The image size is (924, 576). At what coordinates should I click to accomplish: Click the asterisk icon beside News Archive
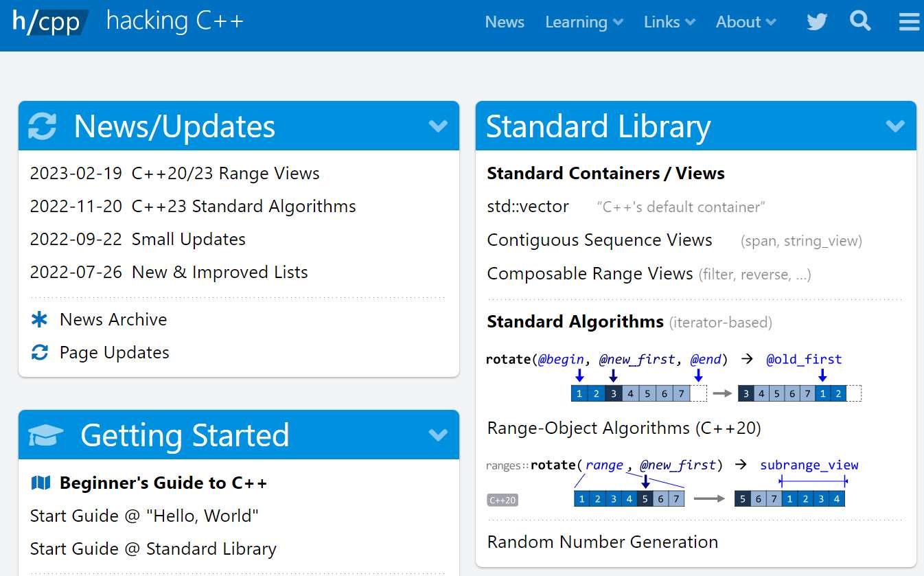pyautogui.click(x=40, y=319)
